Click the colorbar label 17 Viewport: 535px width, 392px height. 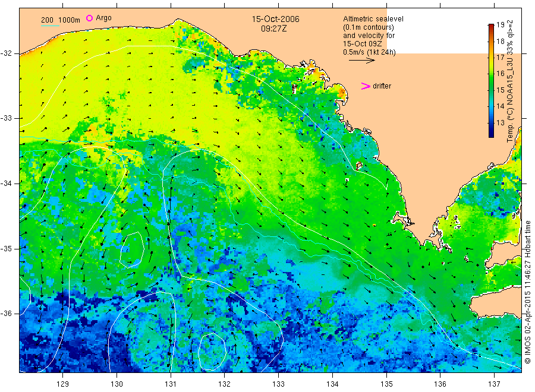tap(500, 57)
